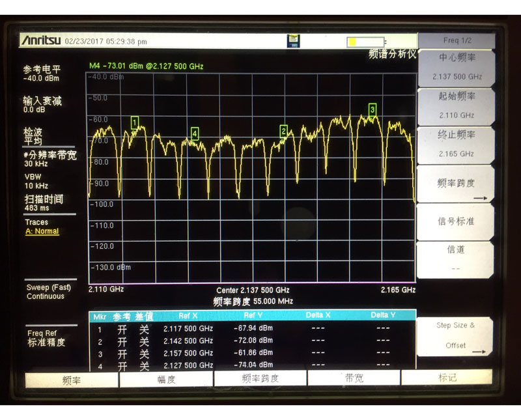This screenshot has width=521, height=420.
Task: Switch to the 频率 bottom tab
Action: (x=72, y=380)
